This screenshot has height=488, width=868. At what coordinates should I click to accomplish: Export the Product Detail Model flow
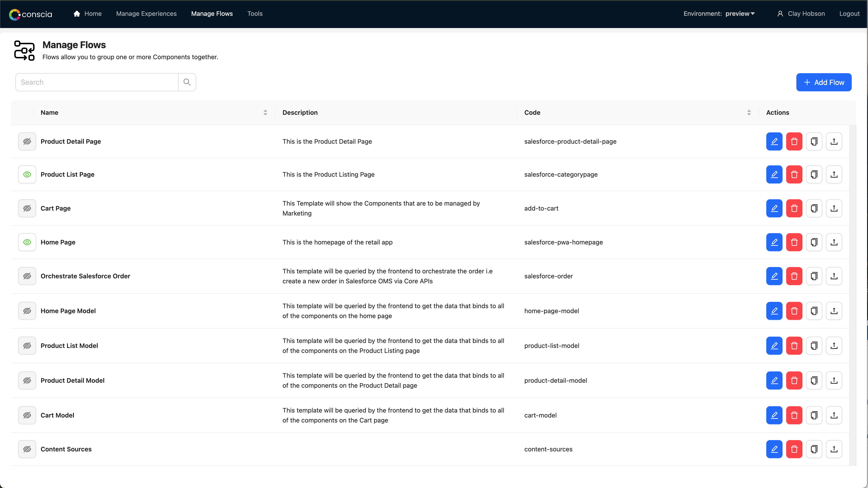pos(834,380)
